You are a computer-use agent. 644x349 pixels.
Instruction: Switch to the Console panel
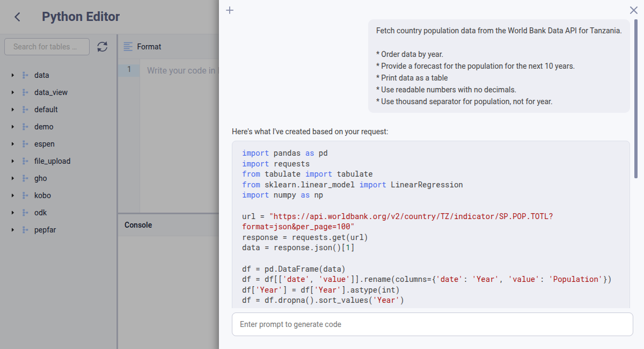pyautogui.click(x=137, y=224)
